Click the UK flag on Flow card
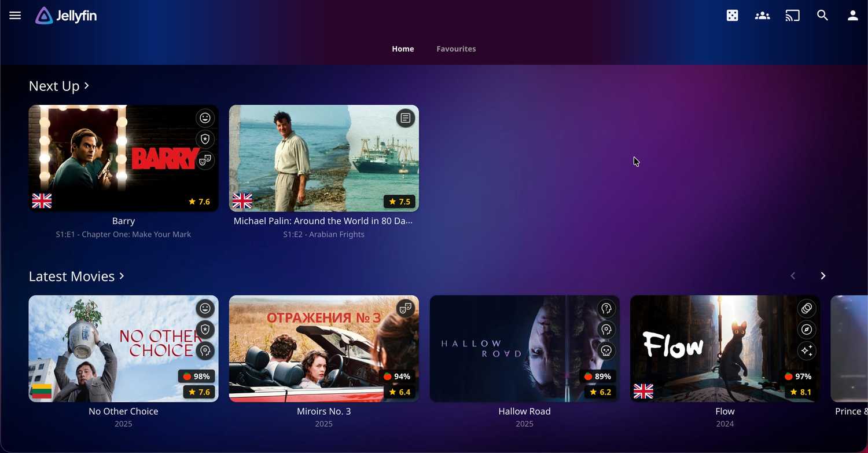 point(643,392)
